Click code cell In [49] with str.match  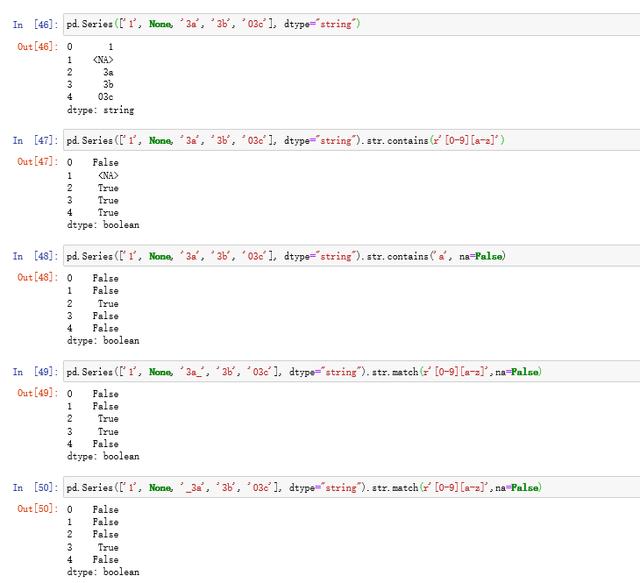pyautogui.click(x=351, y=372)
